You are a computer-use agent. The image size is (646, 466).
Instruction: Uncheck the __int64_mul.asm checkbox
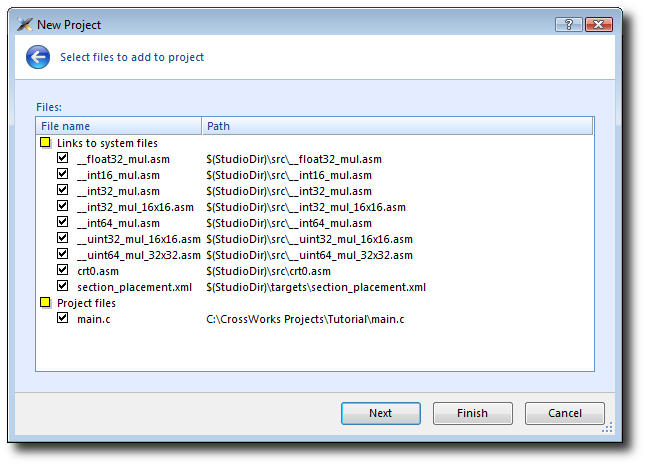click(63, 223)
